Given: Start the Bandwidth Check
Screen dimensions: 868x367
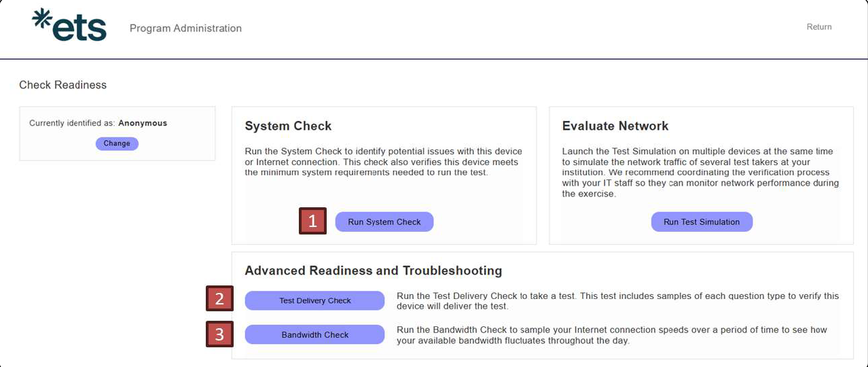Looking at the screenshot, I should pyautogui.click(x=315, y=334).
